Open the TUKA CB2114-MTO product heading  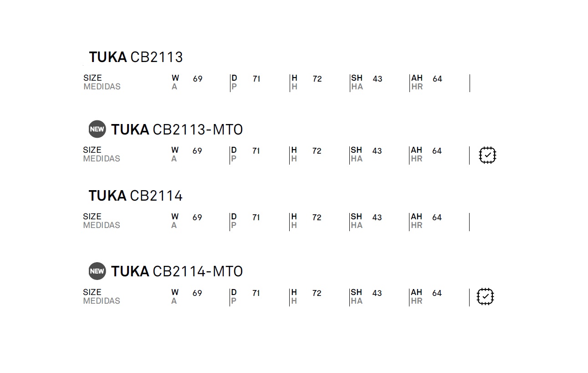click(177, 271)
